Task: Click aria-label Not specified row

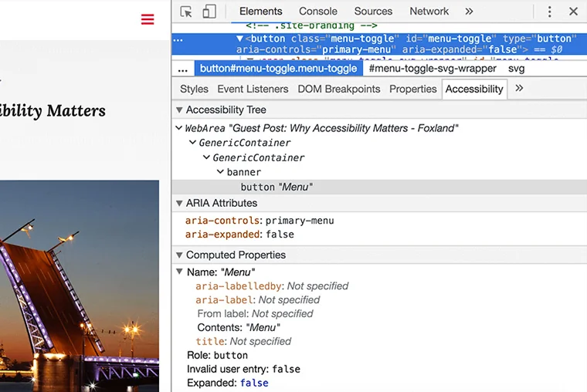Action: click(257, 300)
